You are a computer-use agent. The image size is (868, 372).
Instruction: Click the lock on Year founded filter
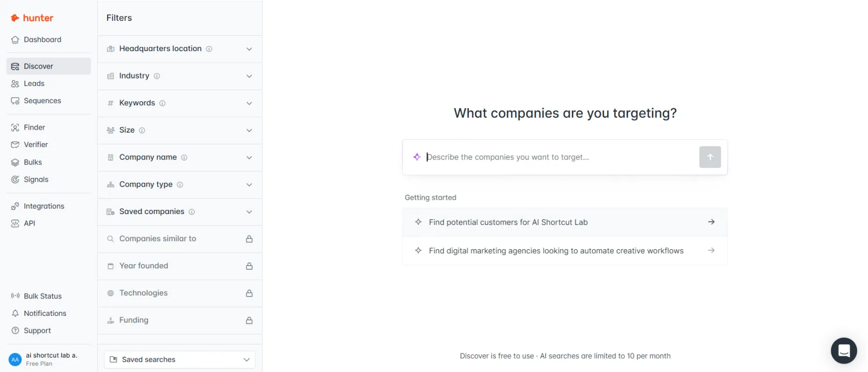(x=249, y=266)
